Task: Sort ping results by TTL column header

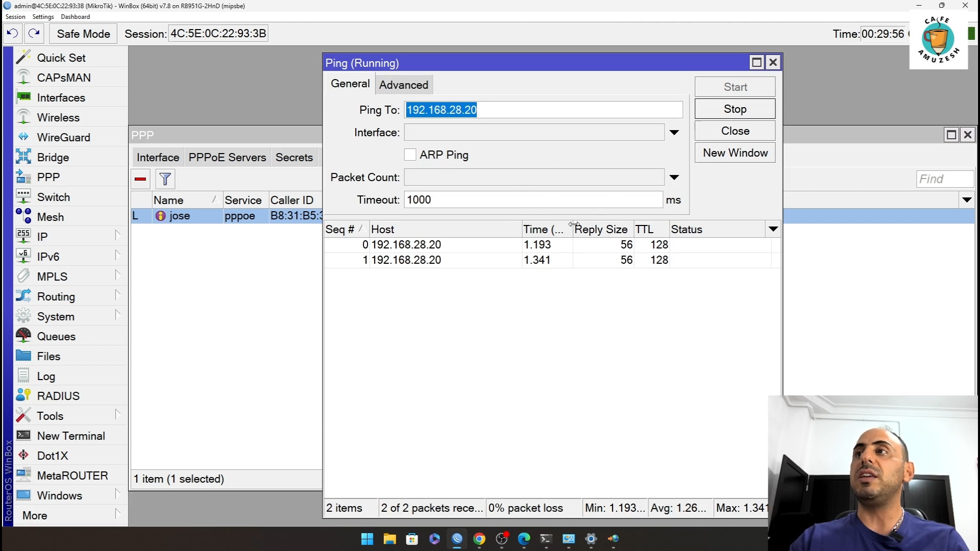Action: point(651,229)
